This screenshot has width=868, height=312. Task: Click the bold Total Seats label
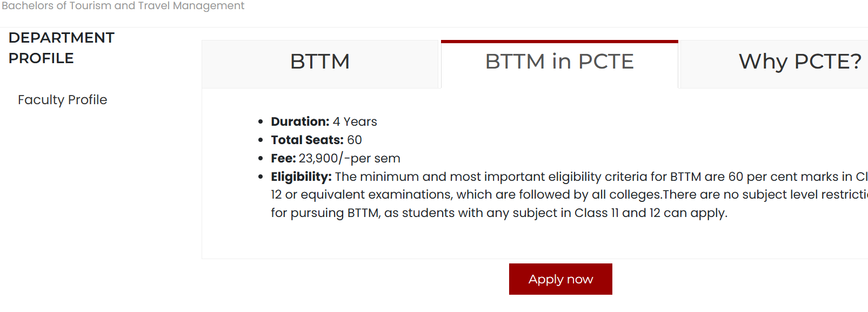tap(307, 140)
